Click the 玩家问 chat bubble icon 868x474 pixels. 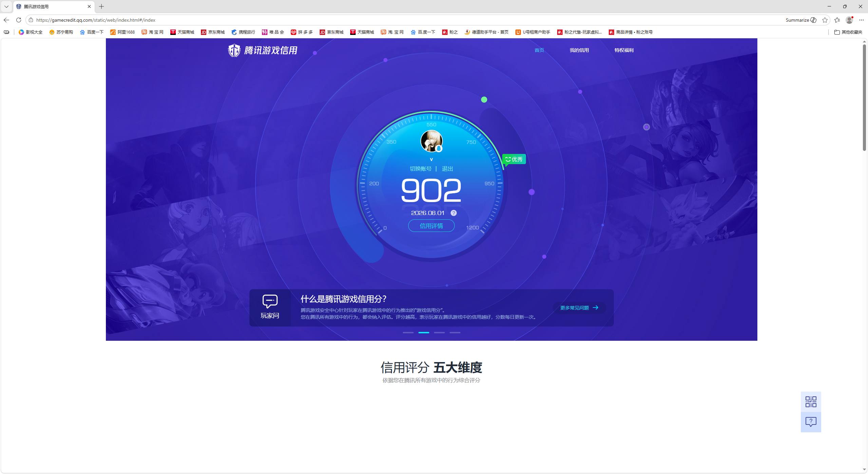pyautogui.click(x=270, y=301)
